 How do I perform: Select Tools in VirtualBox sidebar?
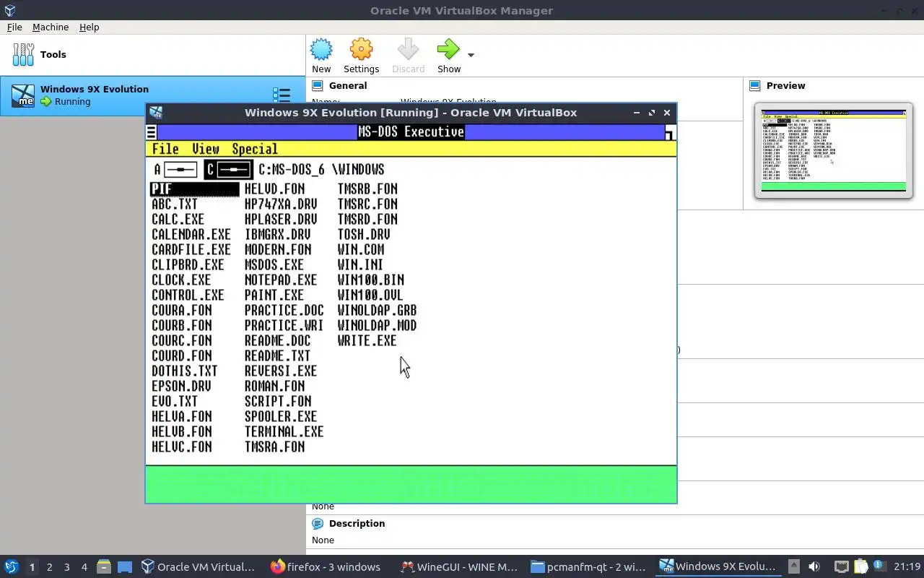[153, 54]
